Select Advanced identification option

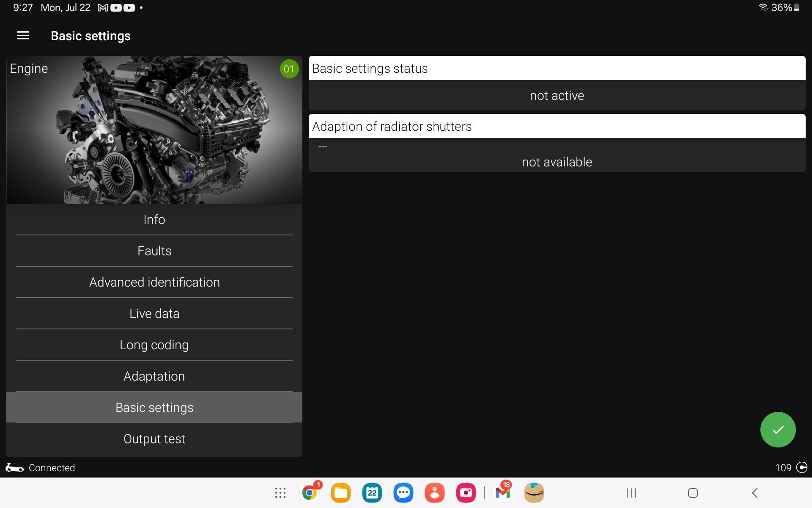(x=154, y=282)
